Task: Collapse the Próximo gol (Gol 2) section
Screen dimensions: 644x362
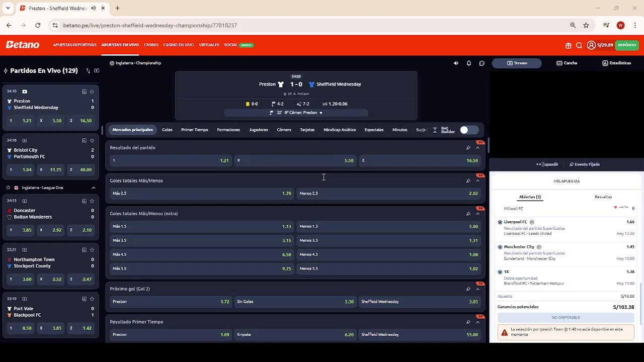Action: tap(477, 289)
